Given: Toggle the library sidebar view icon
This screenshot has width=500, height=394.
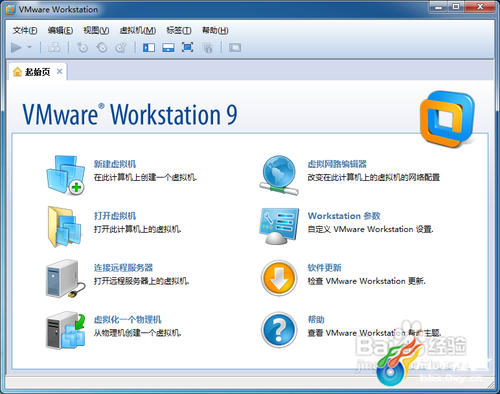Looking at the screenshot, I should [x=149, y=48].
